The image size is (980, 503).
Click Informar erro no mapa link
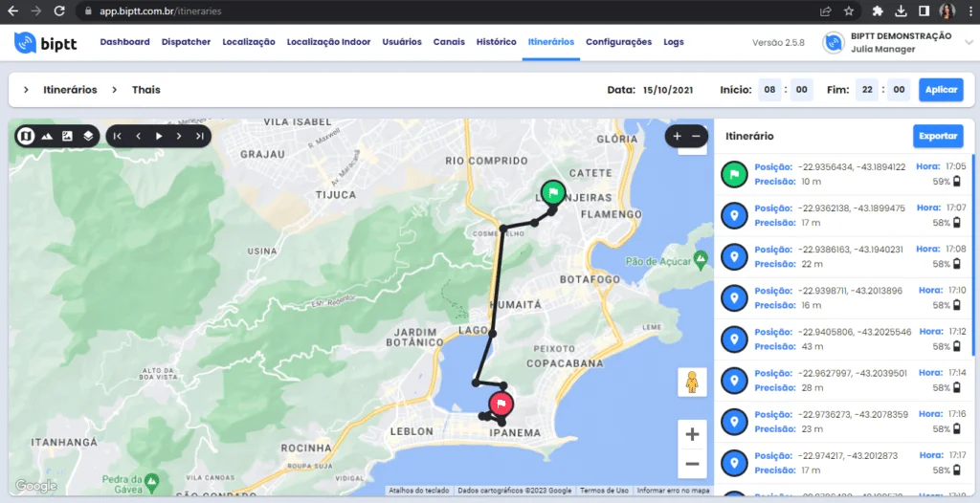[x=673, y=491]
